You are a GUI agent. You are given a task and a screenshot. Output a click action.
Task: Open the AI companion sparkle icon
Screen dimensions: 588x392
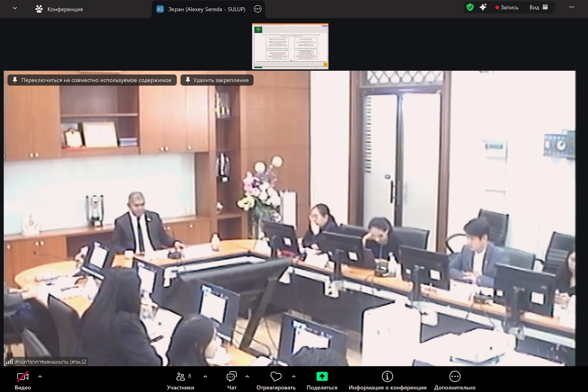483,7
